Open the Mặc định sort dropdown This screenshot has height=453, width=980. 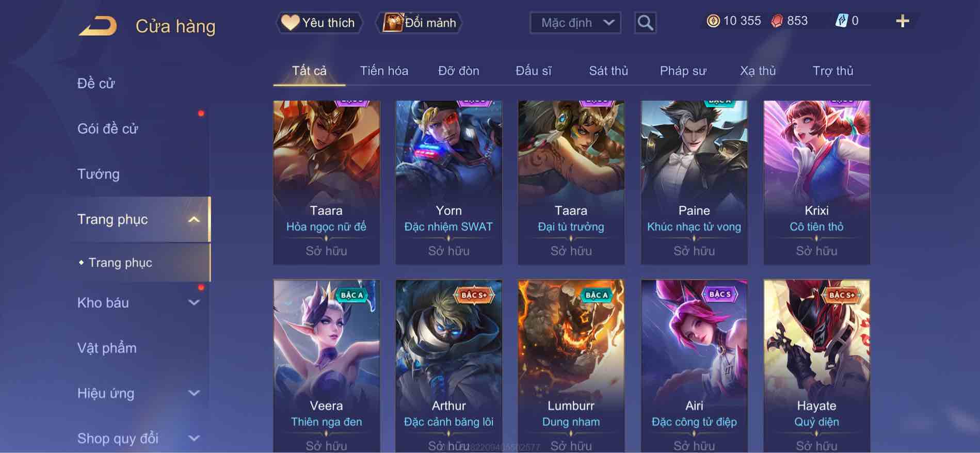pos(575,23)
